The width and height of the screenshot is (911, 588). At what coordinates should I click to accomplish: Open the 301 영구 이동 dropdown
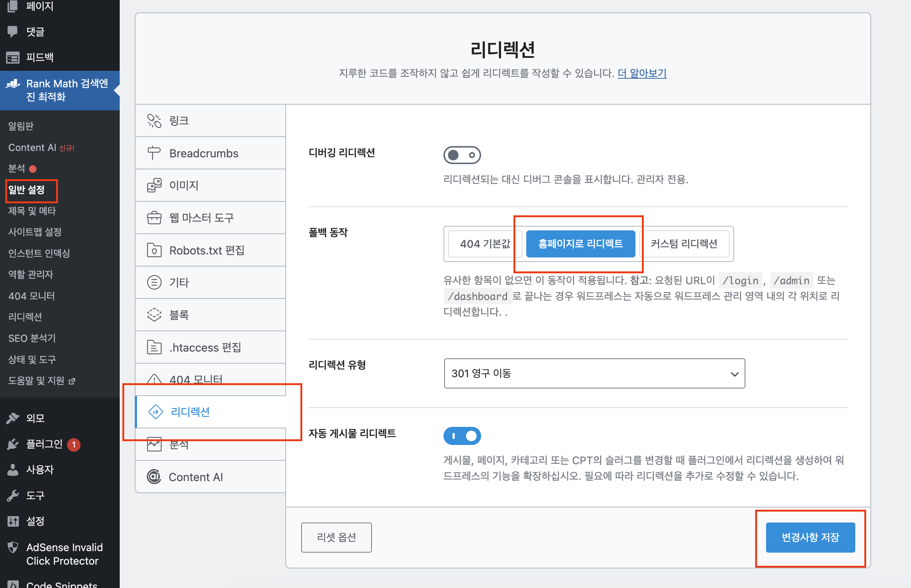[x=594, y=373]
